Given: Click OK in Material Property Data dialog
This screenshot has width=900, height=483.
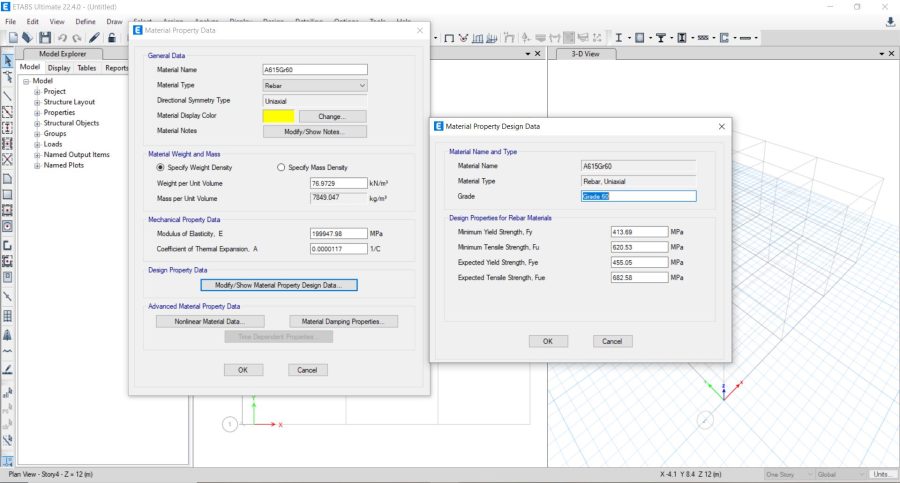Looking at the screenshot, I should 243,370.
